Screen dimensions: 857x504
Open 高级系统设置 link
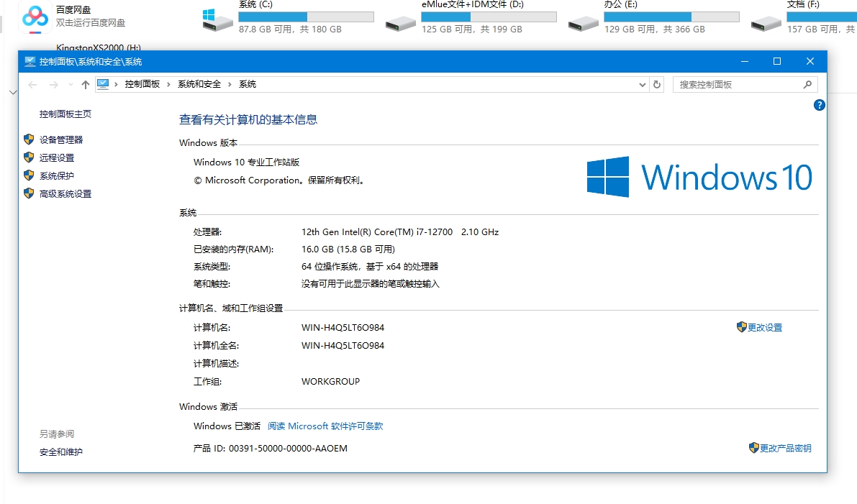65,193
